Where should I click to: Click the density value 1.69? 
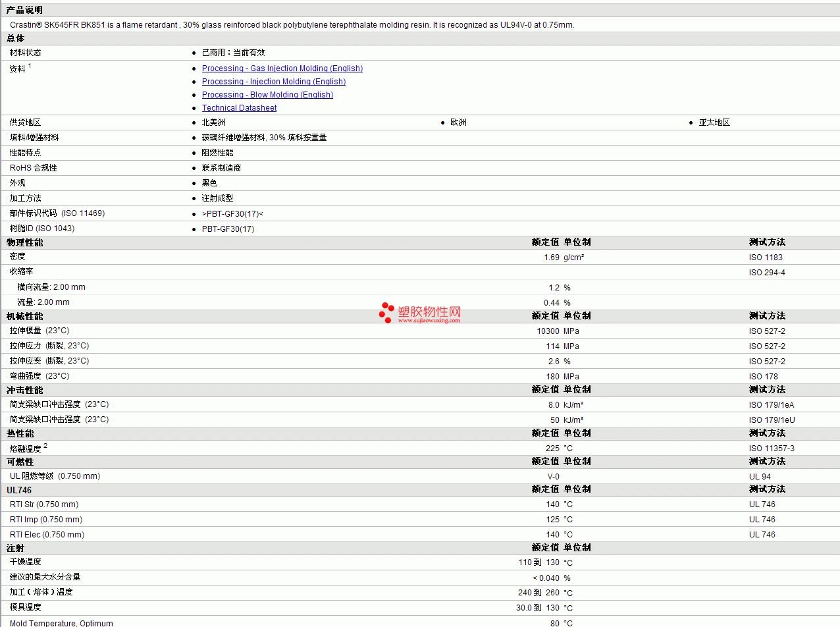click(x=552, y=258)
